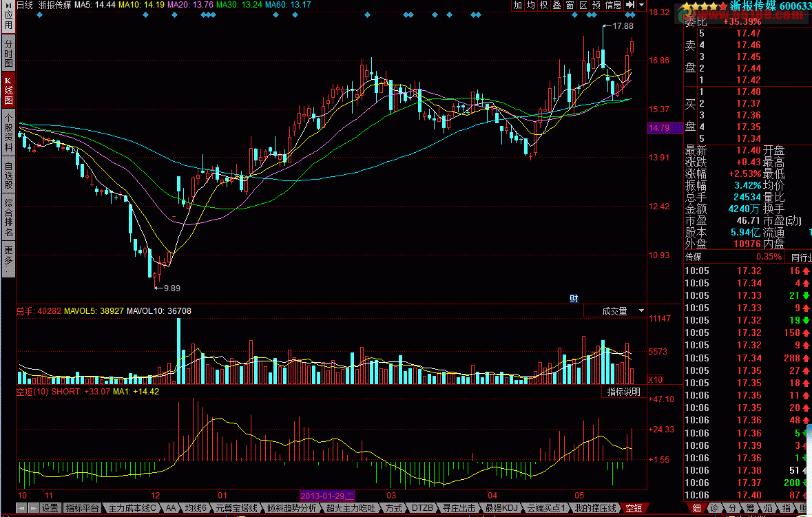Click the 14.79 price axis marker

click(x=665, y=128)
